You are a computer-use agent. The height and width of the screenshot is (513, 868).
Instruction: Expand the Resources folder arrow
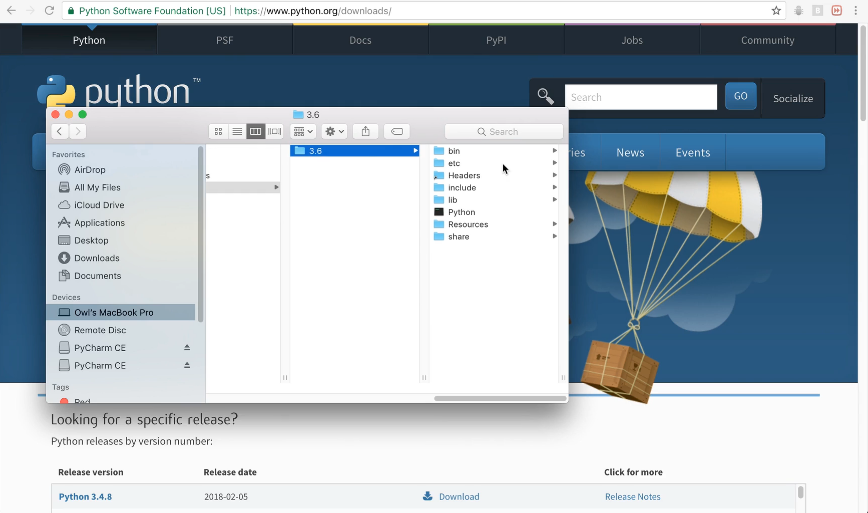pyautogui.click(x=554, y=224)
